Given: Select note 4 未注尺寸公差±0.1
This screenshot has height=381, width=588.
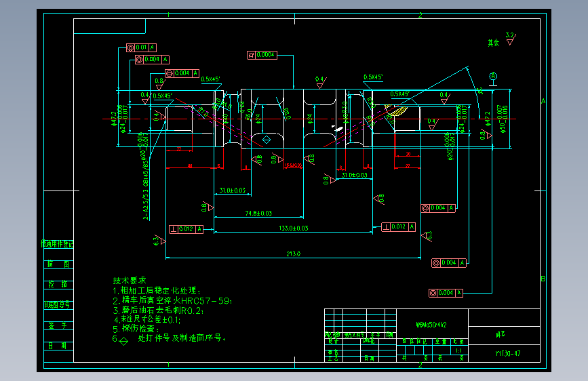Looking at the screenshot, I should [x=147, y=319].
